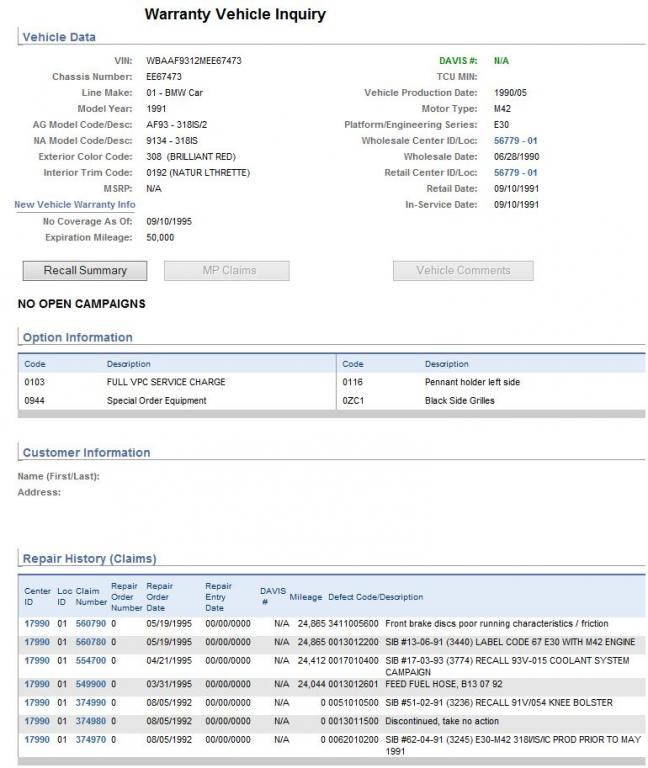The width and height of the screenshot is (648, 768).
Task: Click Center ID 17990 in first claim row
Action: click(36, 622)
